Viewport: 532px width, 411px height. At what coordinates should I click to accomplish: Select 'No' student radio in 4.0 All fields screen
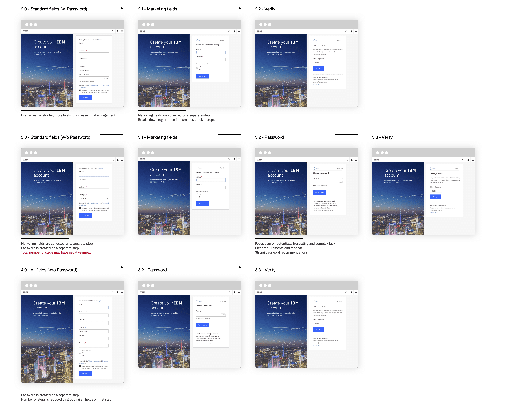point(80,355)
